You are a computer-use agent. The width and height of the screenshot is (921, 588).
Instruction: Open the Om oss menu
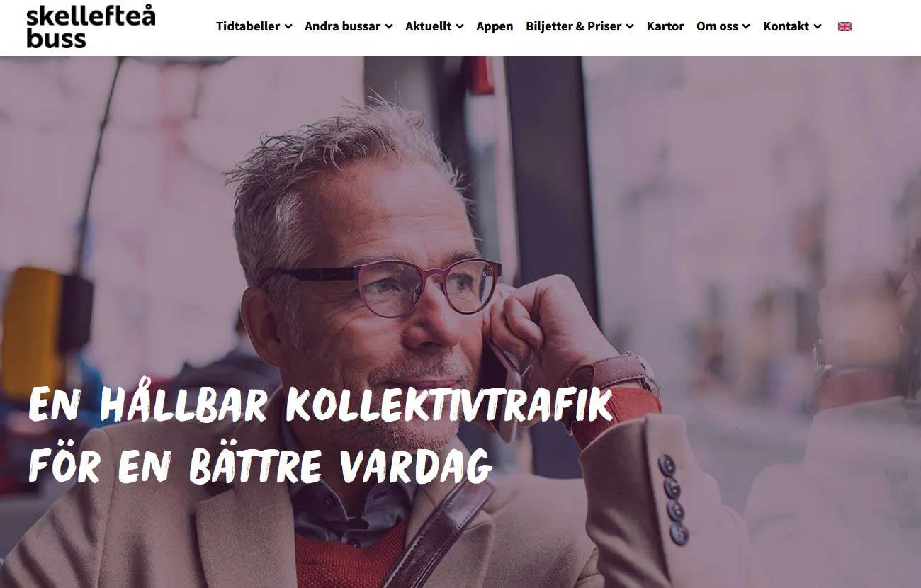(717, 26)
